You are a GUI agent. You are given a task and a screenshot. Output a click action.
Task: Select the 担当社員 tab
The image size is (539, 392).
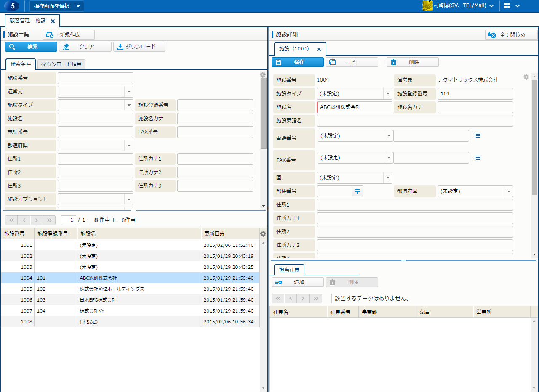coord(289,270)
